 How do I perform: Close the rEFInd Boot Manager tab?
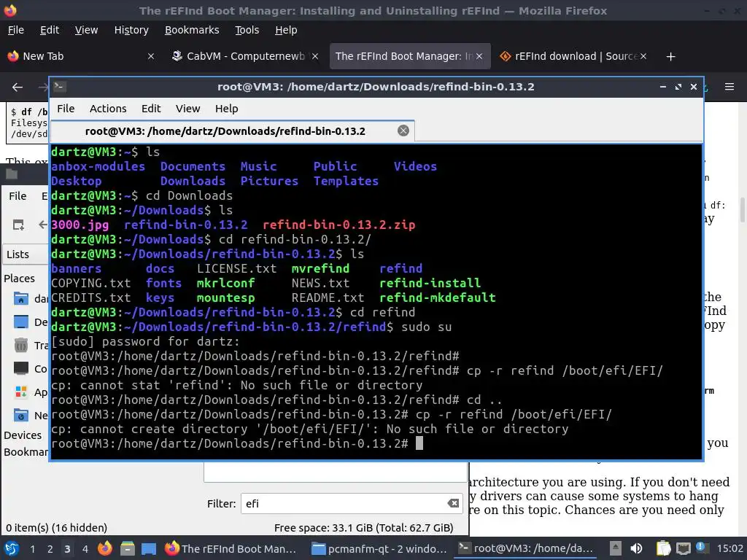(x=479, y=56)
